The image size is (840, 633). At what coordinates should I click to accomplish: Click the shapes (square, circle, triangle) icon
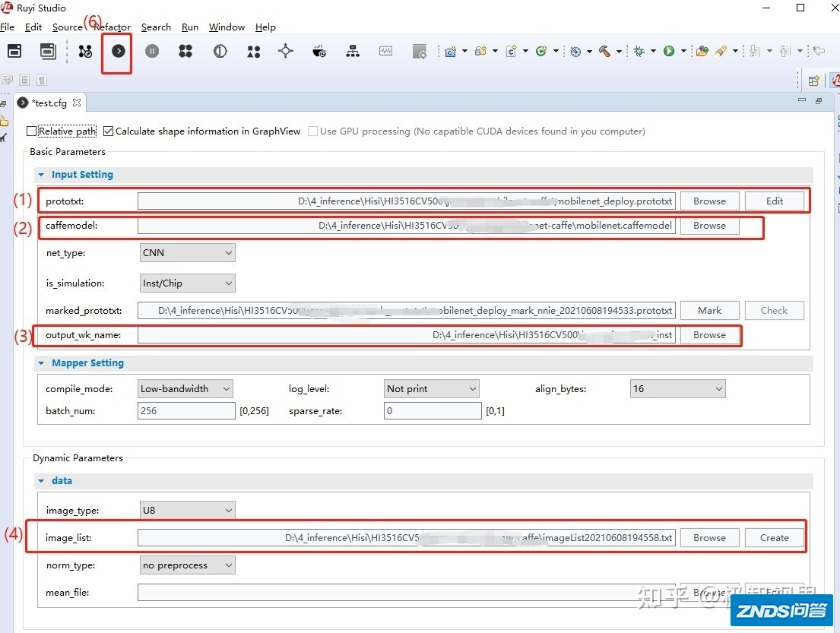(253, 52)
